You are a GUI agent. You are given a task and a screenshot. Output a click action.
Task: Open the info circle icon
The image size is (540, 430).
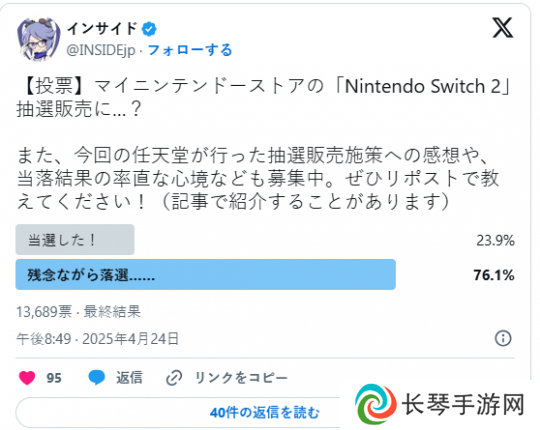tap(503, 338)
